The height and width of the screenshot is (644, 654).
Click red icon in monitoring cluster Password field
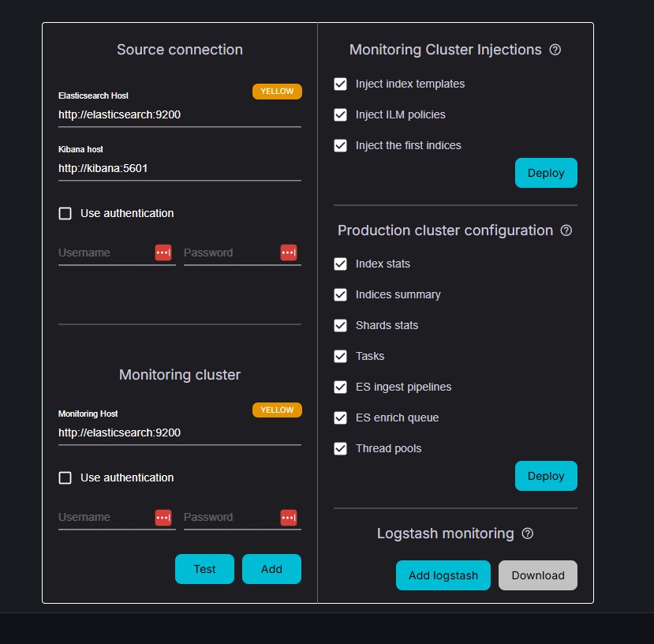pyautogui.click(x=290, y=517)
